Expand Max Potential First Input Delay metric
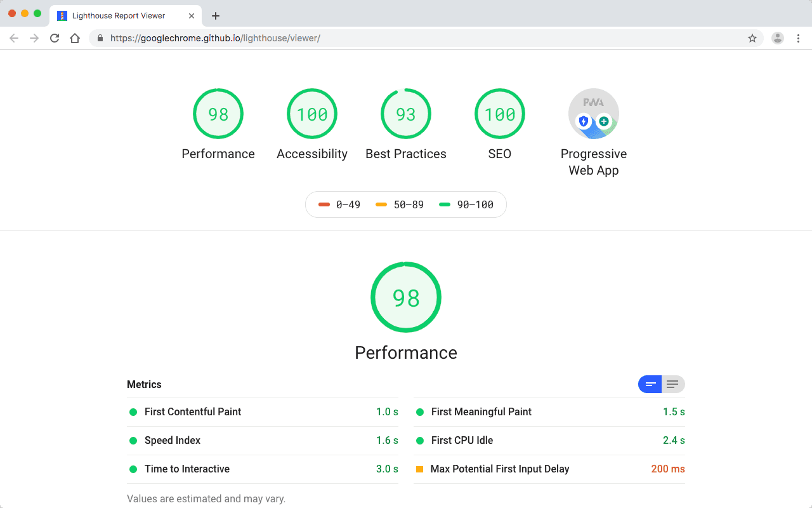812x508 pixels. (x=549, y=469)
